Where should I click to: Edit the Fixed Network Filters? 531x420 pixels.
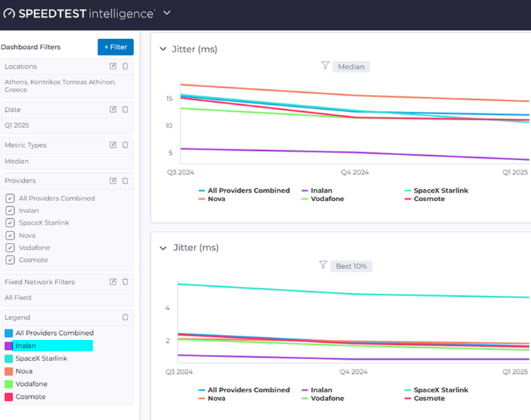[113, 282]
